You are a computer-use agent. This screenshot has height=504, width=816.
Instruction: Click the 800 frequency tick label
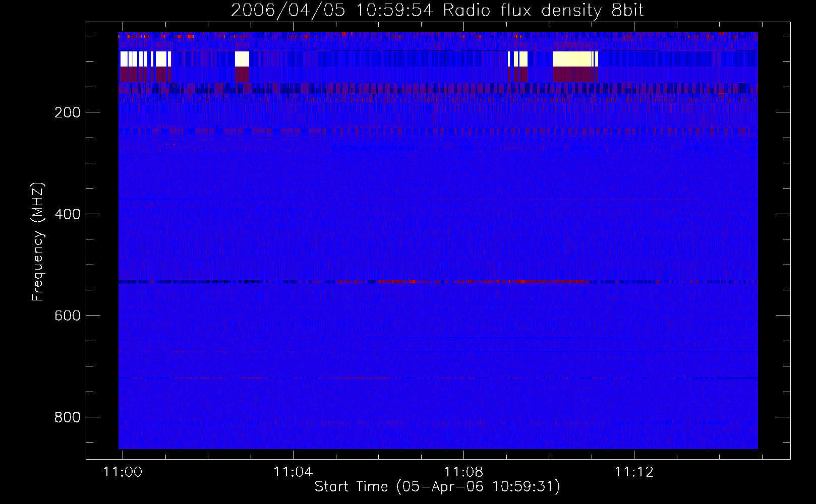click(x=68, y=417)
